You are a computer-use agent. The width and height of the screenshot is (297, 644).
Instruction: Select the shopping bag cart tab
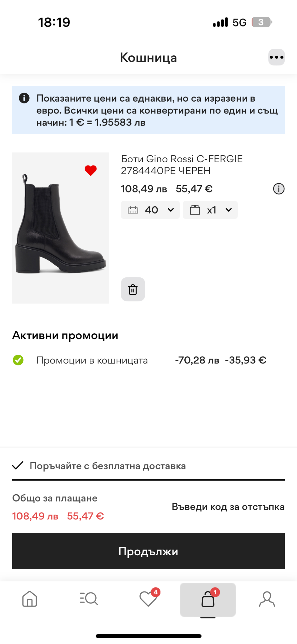pos(208,599)
